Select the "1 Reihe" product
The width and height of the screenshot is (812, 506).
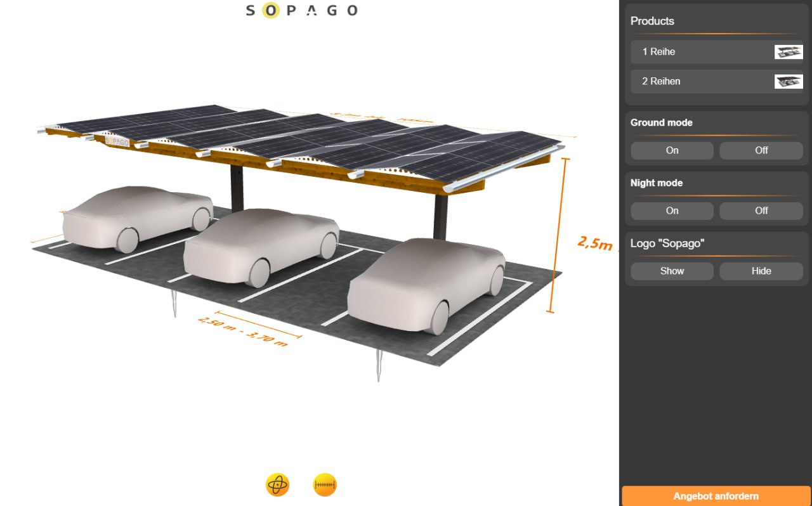click(x=717, y=52)
